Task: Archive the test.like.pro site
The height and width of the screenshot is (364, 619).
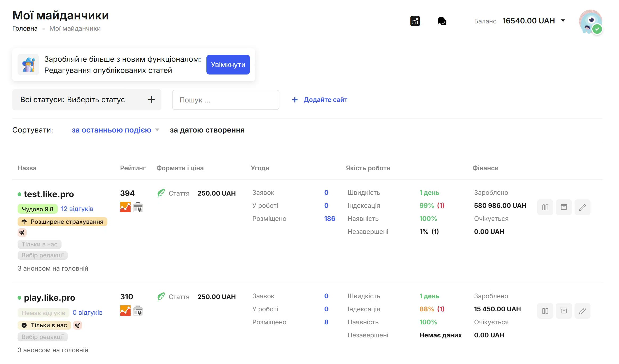Action: 564,207
